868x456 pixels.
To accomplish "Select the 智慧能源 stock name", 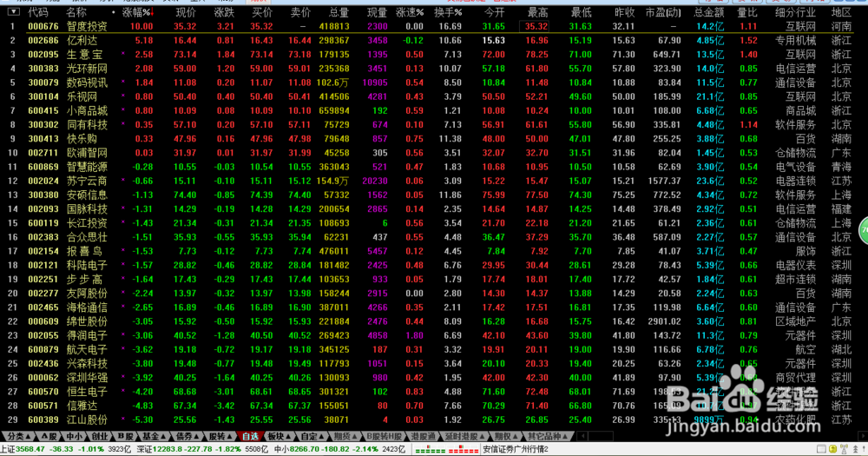I will [x=86, y=167].
